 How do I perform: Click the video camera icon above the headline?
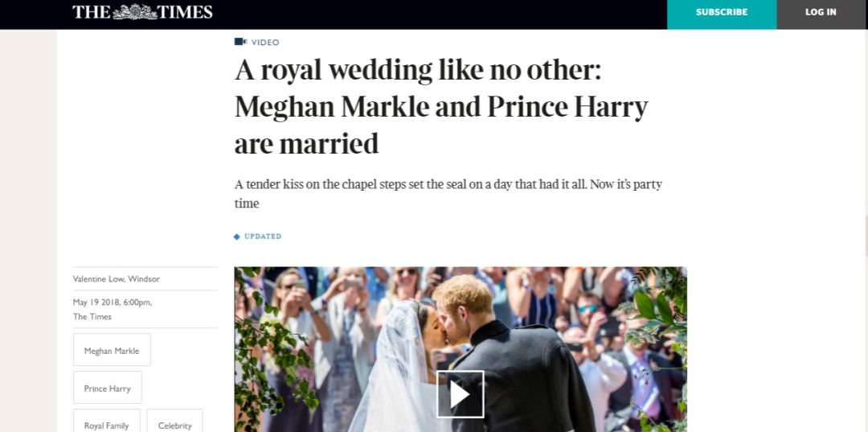click(240, 42)
